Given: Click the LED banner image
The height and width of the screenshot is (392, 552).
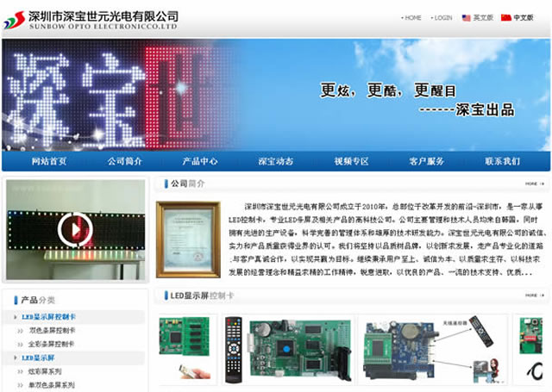Looking at the screenshot, I should click(x=276, y=95).
